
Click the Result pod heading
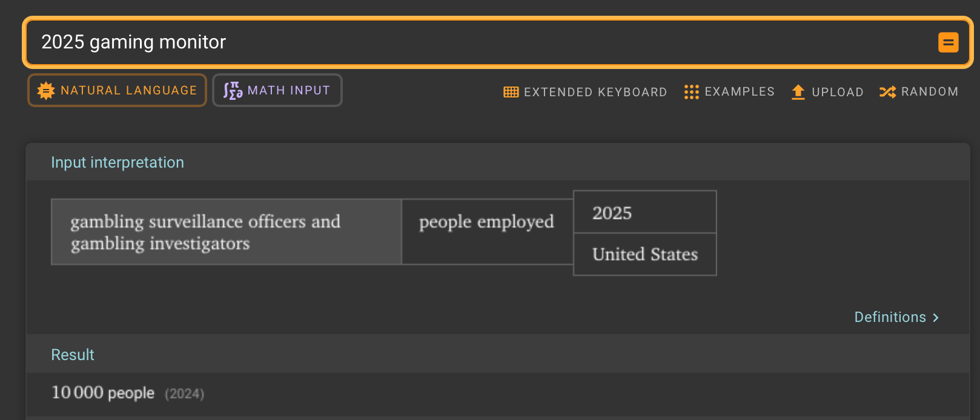click(73, 355)
